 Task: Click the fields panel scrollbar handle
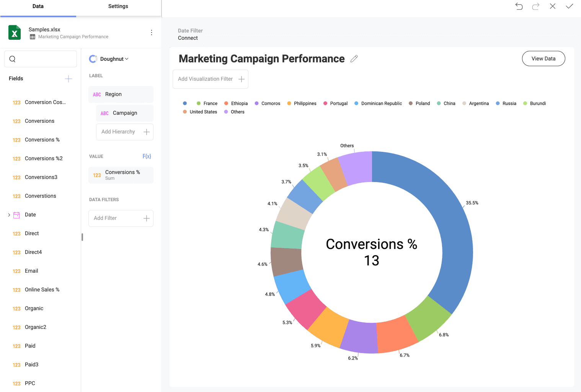pyautogui.click(x=82, y=237)
